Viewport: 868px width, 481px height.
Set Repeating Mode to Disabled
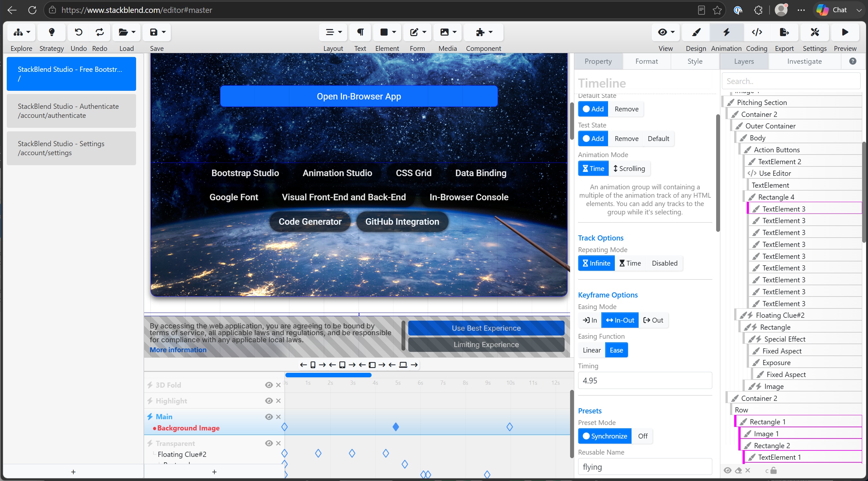point(664,263)
